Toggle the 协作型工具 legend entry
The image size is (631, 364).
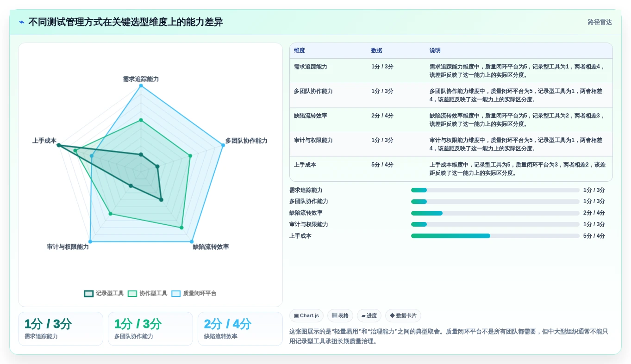(147, 293)
